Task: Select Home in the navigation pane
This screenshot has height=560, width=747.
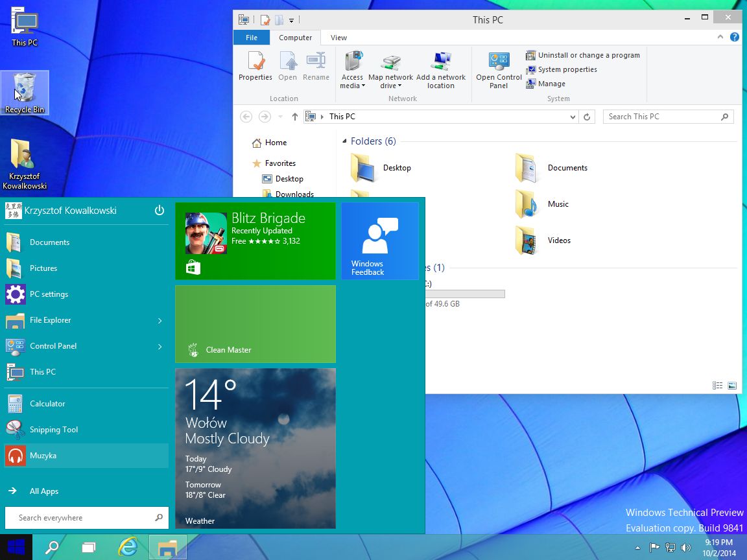Action: coord(270,143)
